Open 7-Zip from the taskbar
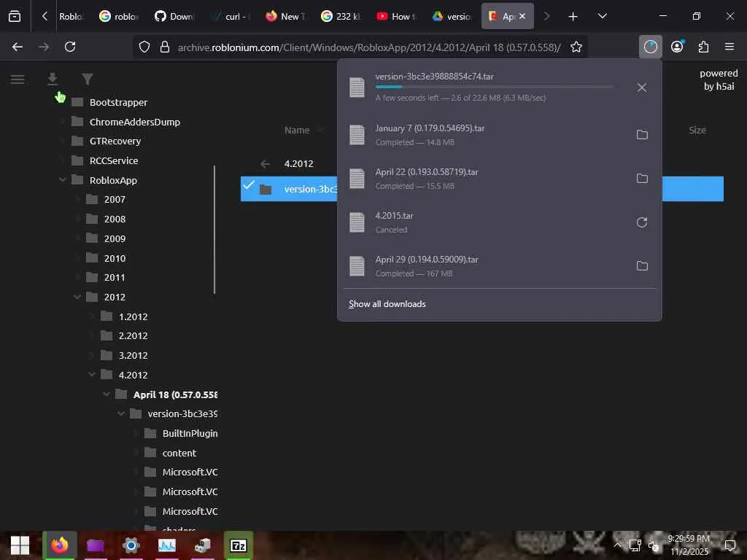This screenshot has height=560, width=747. click(x=239, y=545)
